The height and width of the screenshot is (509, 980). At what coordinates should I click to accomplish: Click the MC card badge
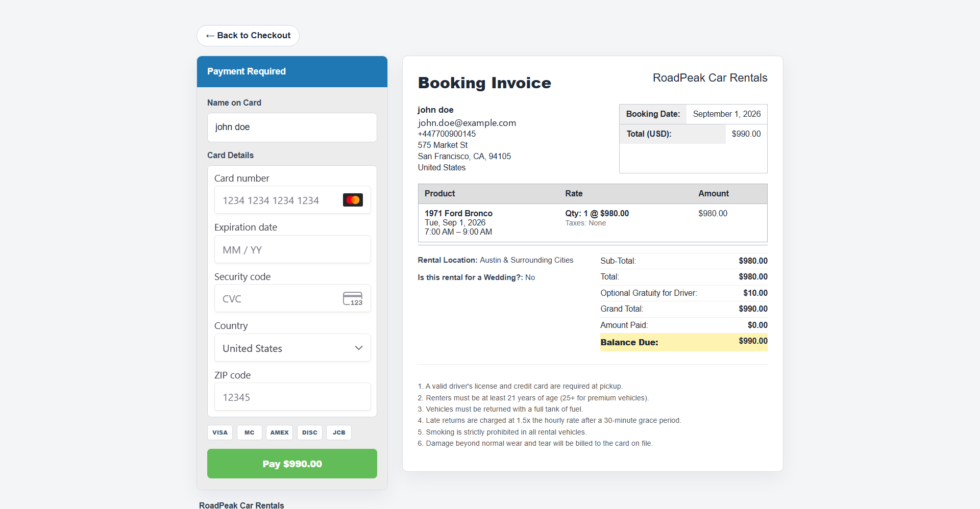click(249, 432)
